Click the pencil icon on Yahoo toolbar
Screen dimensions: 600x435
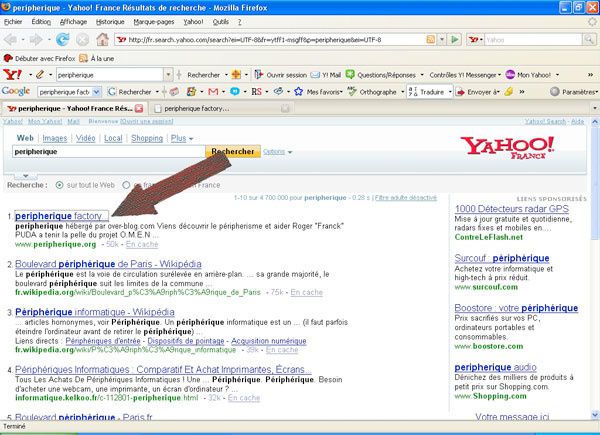(x=40, y=75)
